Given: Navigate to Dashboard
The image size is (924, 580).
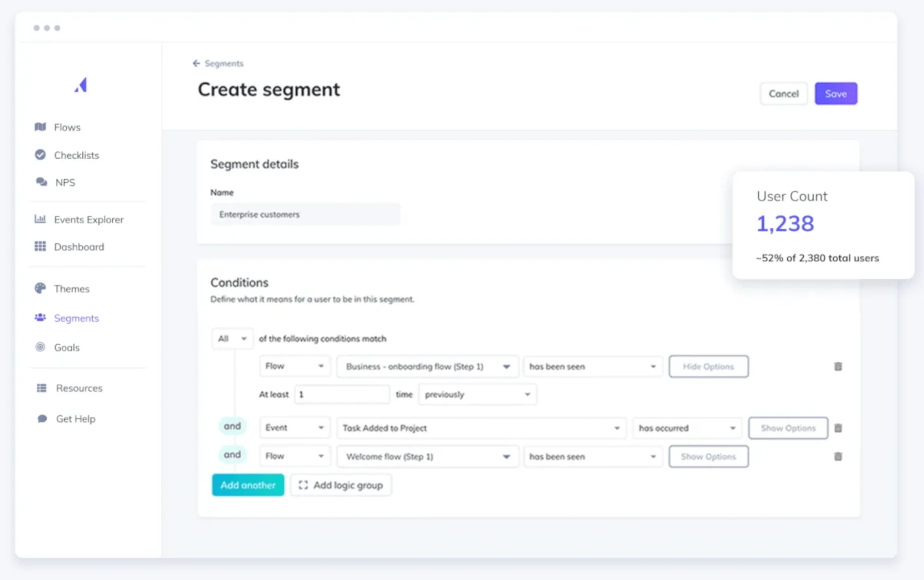Looking at the screenshot, I should click(x=79, y=247).
